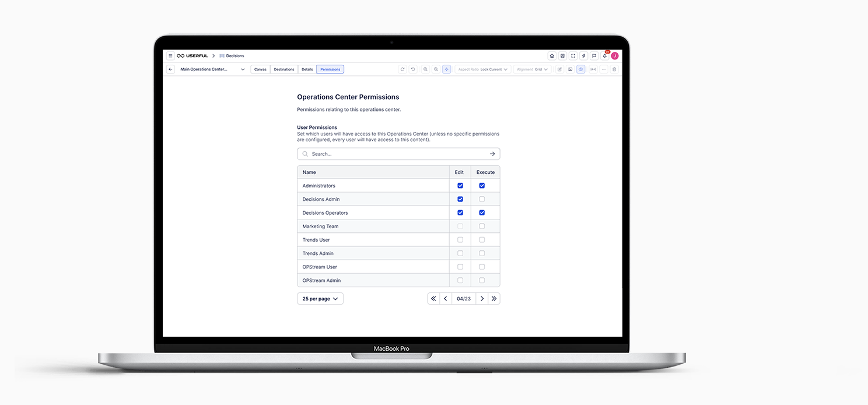Check Edit box for Trends User

tap(460, 240)
